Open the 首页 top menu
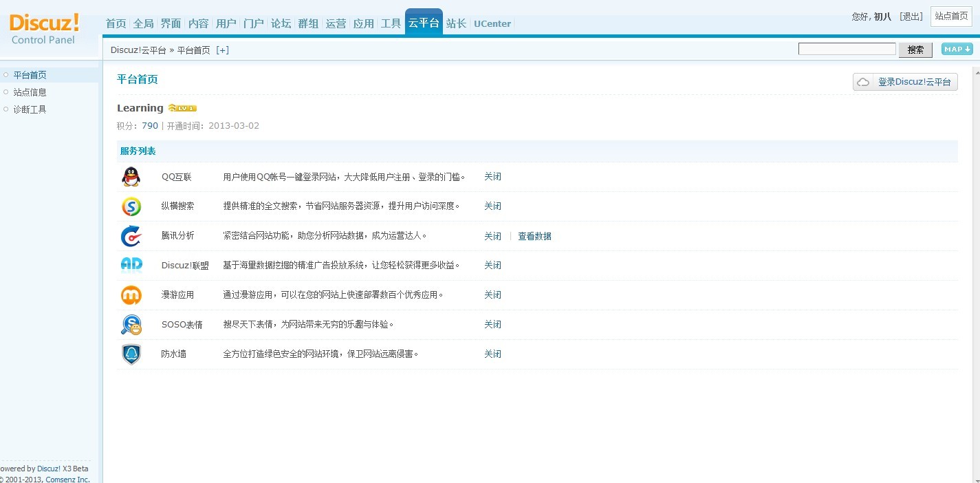The height and width of the screenshot is (483, 980). click(x=116, y=23)
